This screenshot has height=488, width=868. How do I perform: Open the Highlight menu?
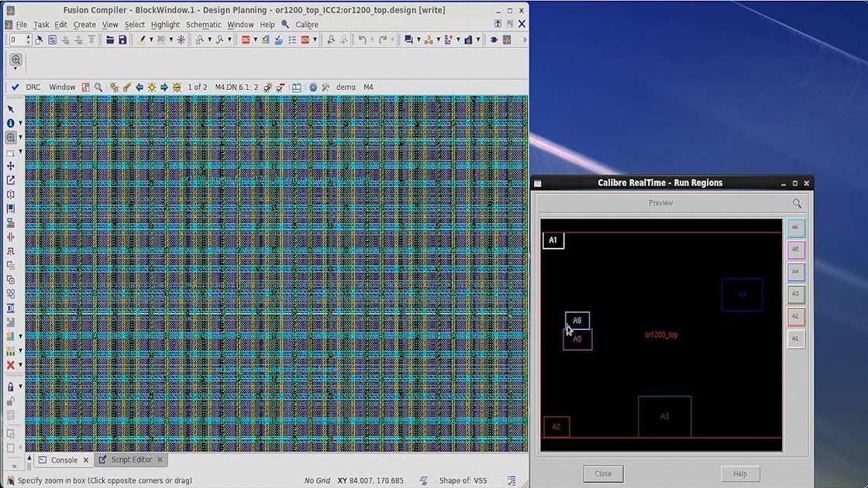(165, 25)
